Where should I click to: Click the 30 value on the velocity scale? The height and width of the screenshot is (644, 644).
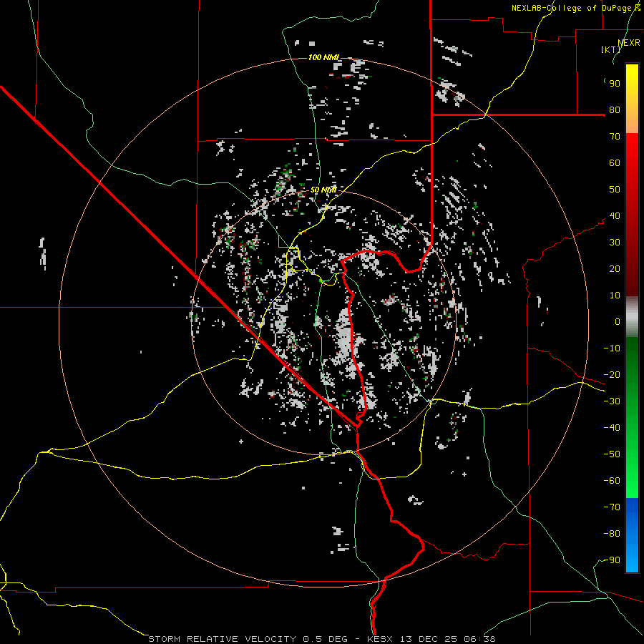pyautogui.click(x=615, y=243)
